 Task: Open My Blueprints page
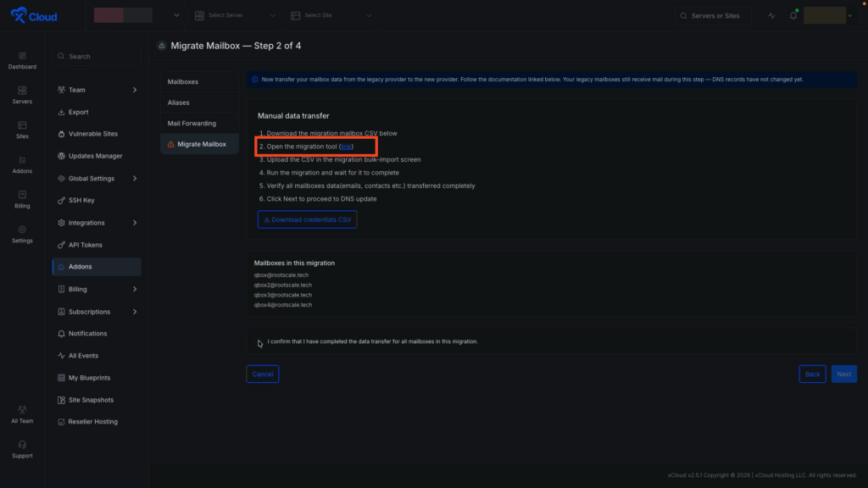point(97,378)
